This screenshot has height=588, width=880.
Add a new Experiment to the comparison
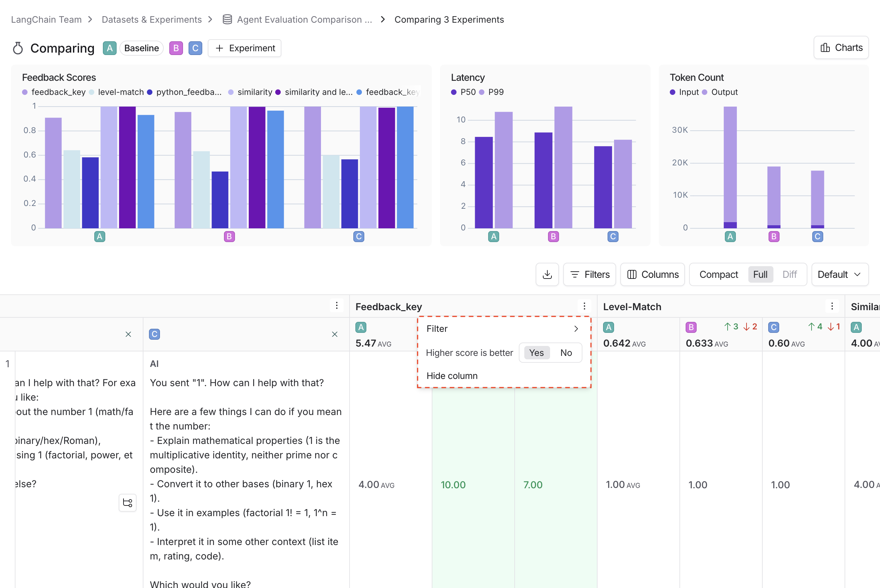[244, 48]
